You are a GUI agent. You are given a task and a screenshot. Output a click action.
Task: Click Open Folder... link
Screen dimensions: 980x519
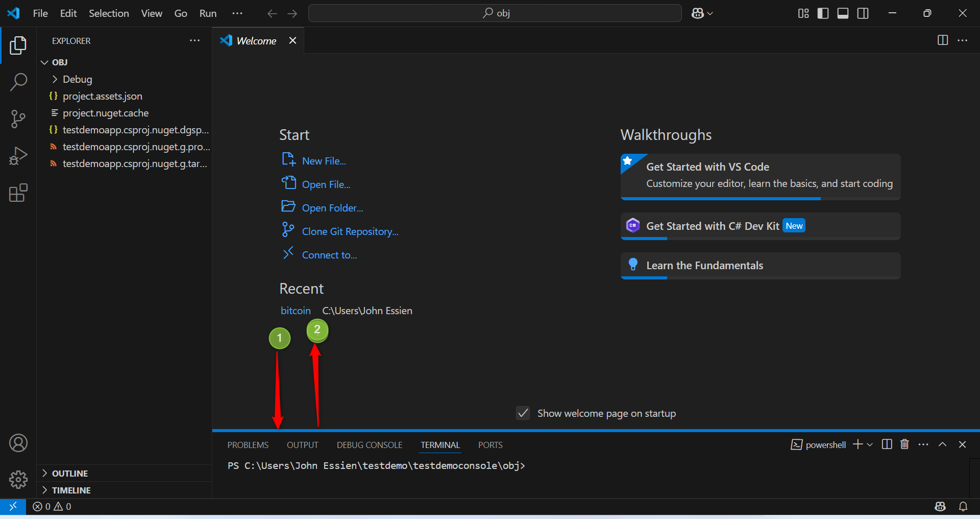click(323, 207)
